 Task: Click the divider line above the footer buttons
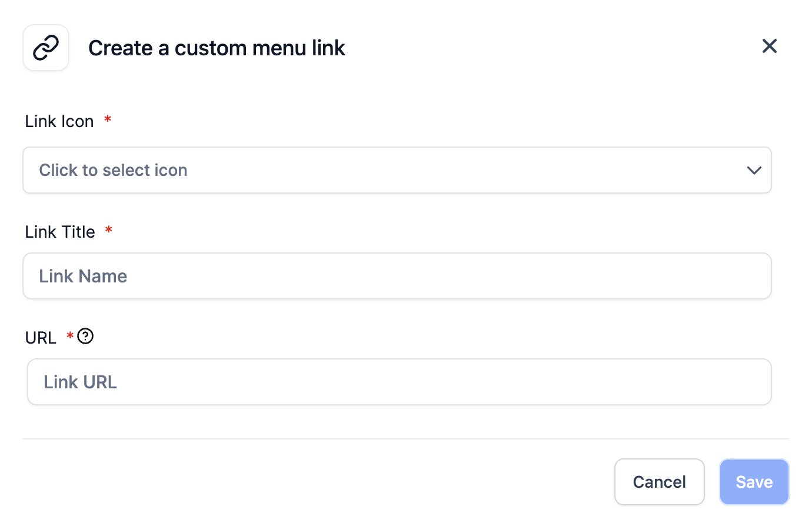click(406, 439)
